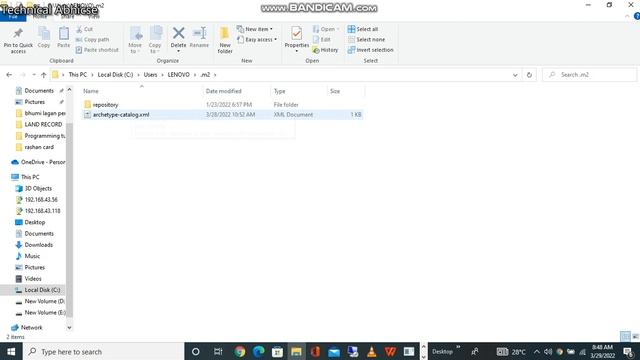Sort by the Type column header
The image size is (640, 360).
pos(280,91)
